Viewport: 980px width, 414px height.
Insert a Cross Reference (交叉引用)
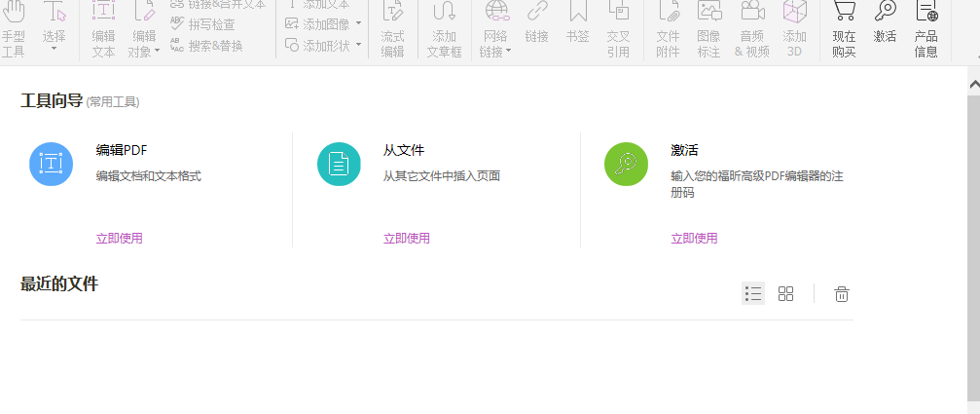click(618, 29)
